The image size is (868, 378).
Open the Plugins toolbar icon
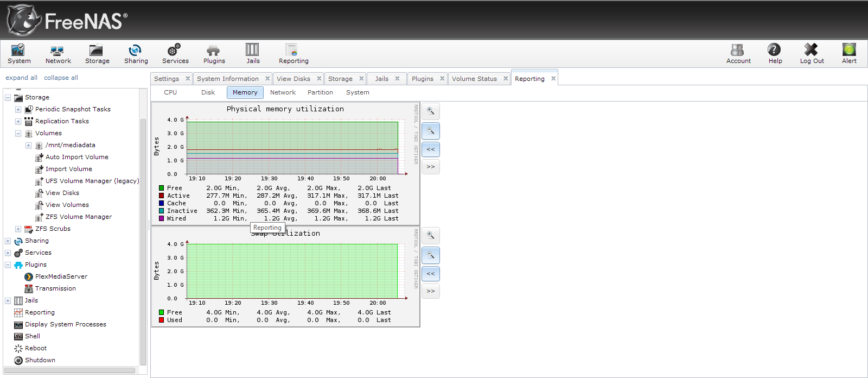click(214, 54)
